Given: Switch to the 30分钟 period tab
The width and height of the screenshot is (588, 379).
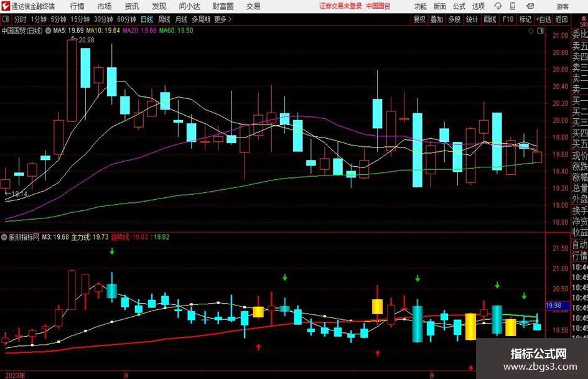Looking at the screenshot, I should (103, 19).
